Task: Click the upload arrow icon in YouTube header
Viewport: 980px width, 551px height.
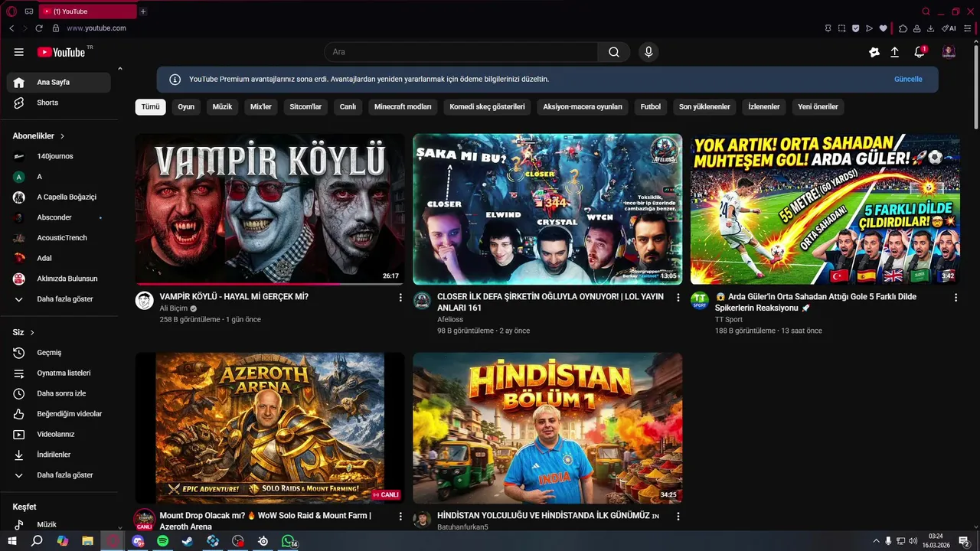Action: pos(894,52)
